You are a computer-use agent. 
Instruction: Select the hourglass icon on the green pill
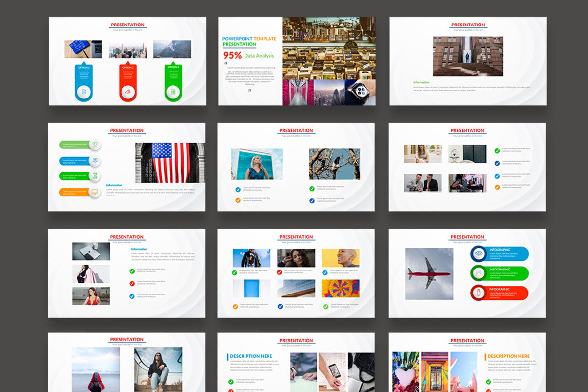[x=95, y=175]
